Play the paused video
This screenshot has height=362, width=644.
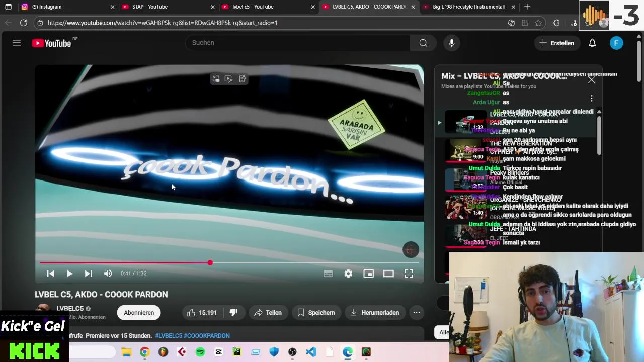click(x=69, y=274)
